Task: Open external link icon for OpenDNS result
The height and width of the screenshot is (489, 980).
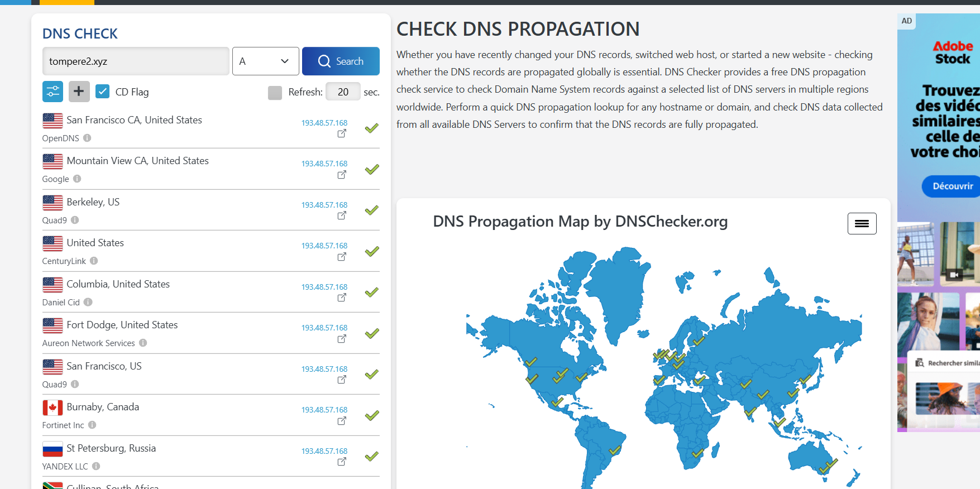Action: point(342,133)
